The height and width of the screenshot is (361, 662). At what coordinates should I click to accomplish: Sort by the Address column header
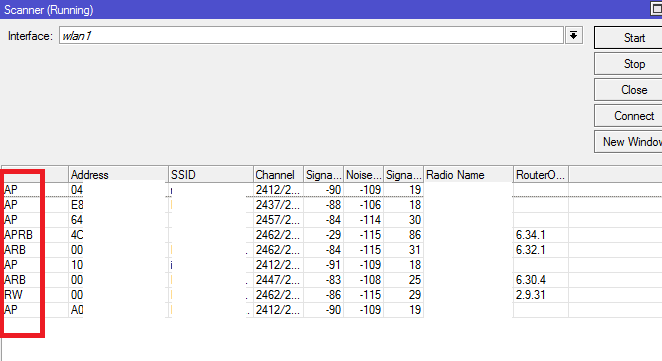[x=118, y=174]
